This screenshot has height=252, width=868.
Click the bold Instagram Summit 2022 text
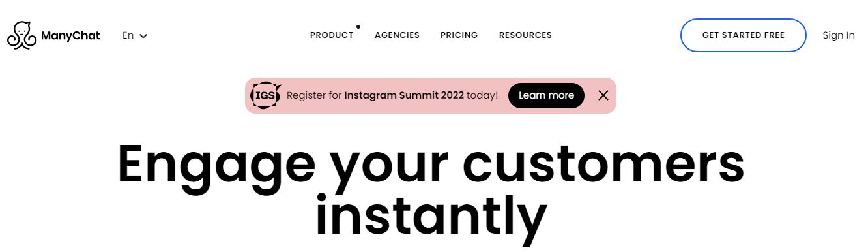(x=404, y=95)
